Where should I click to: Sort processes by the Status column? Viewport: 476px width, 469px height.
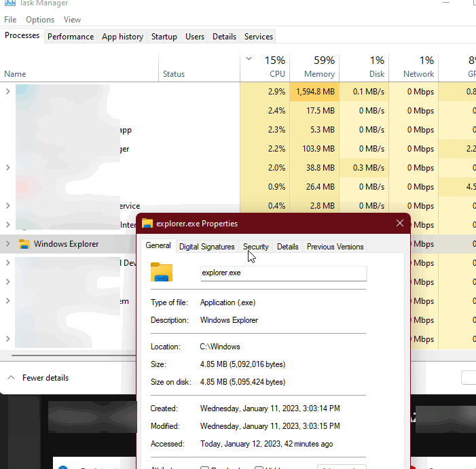pos(199,67)
